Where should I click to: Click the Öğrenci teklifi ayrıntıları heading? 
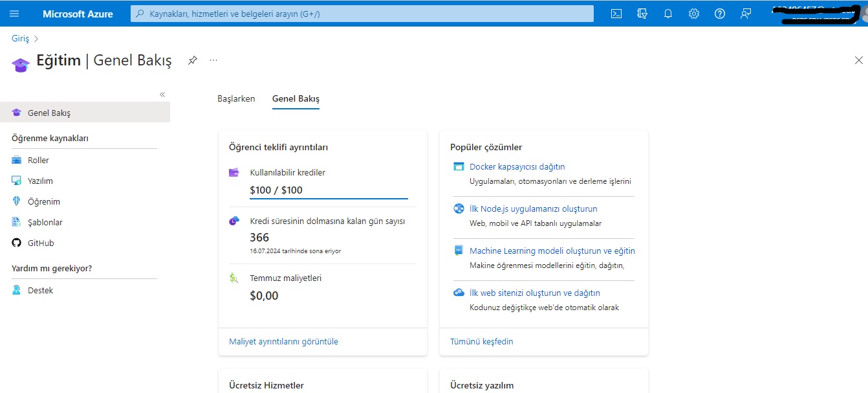pyautogui.click(x=279, y=147)
